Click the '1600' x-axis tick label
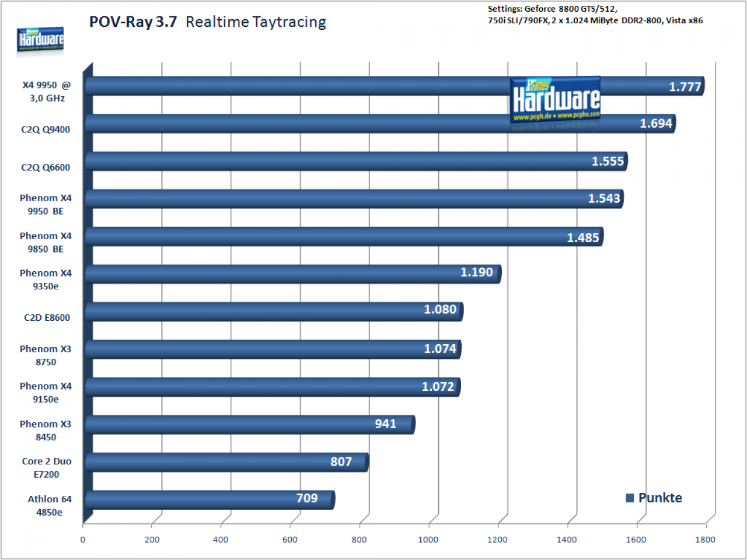This screenshot has width=747, height=560. click(x=636, y=540)
